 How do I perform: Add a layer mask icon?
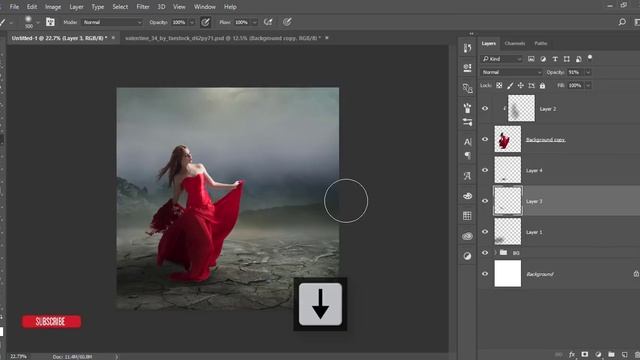click(585, 354)
